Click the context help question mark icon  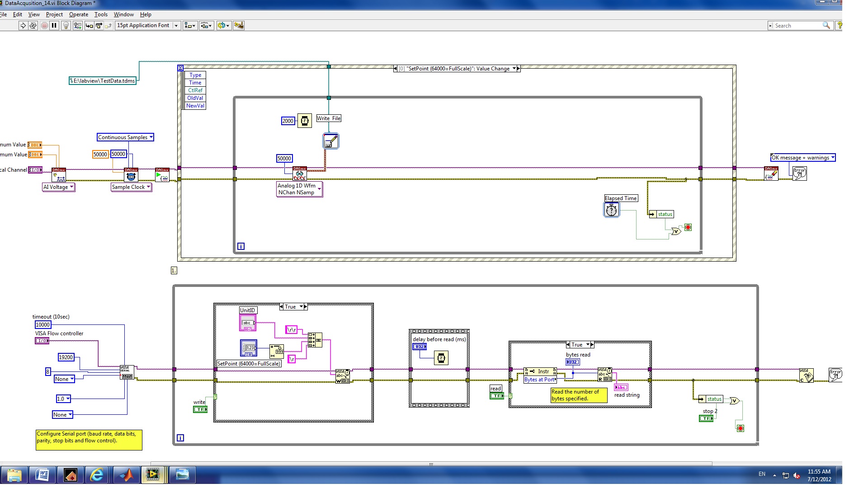(839, 25)
